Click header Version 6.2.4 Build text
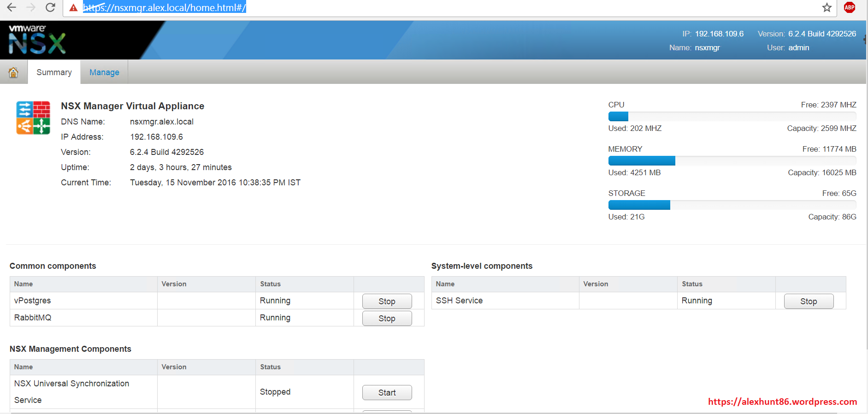868x414 pixels. pos(822,34)
